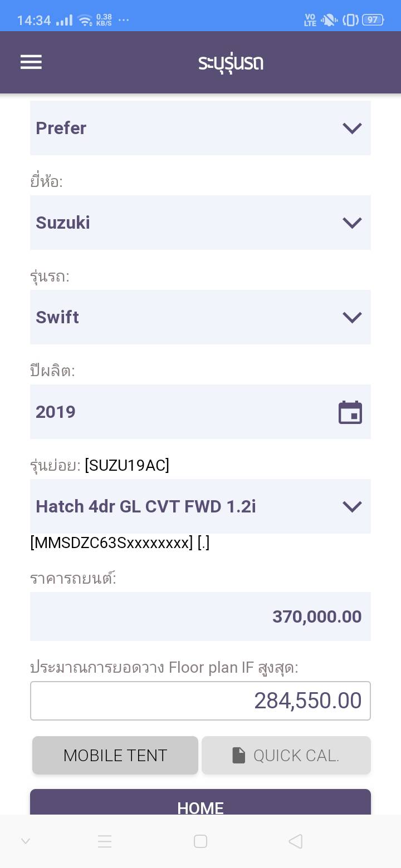Tap the muted notification bell icon

(329, 20)
